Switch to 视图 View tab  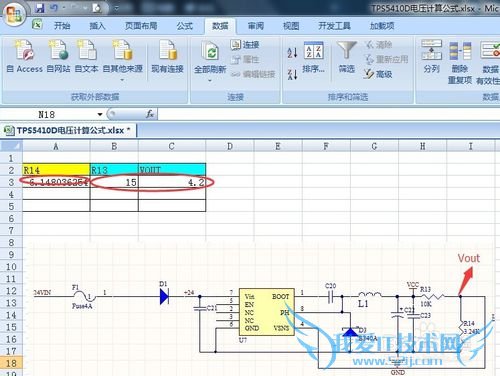(x=291, y=26)
